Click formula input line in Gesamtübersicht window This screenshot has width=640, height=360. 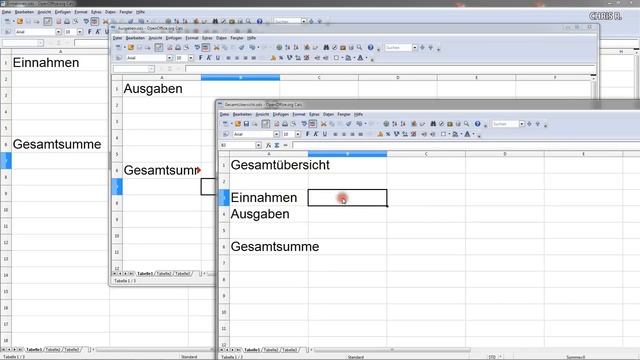pyautogui.click(x=466, y=145)
